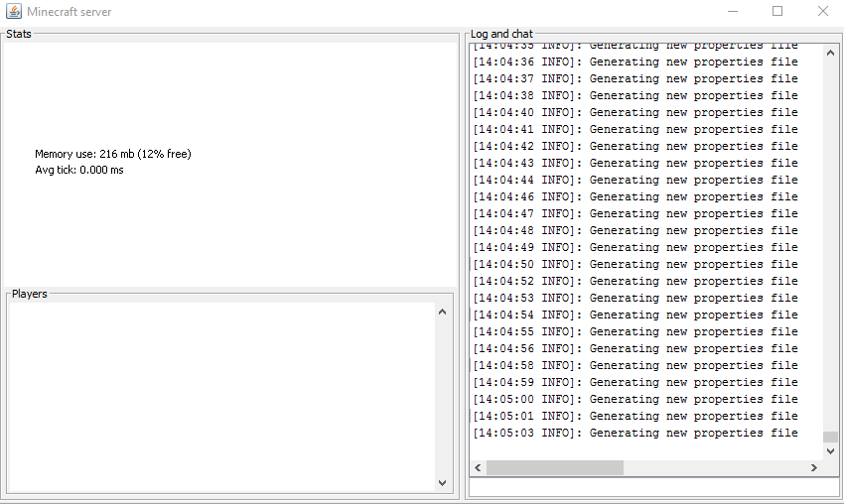Minimize the Minecraft server window
Image resolution: width=844 pixels, height=504 pixels.
(x=733, y=11)
